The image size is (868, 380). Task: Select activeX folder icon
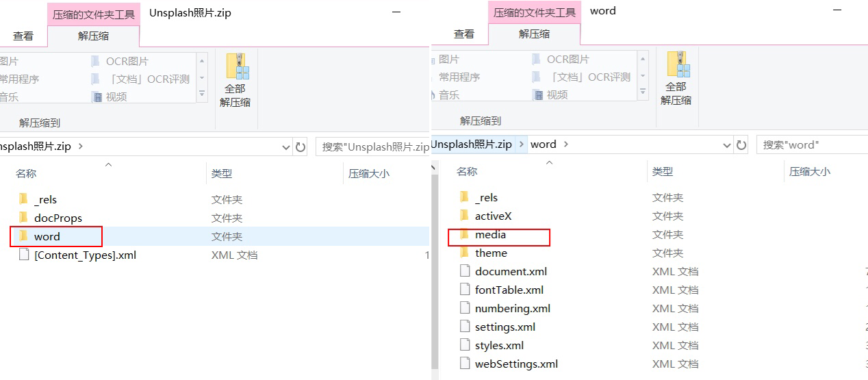click(465, 216)
